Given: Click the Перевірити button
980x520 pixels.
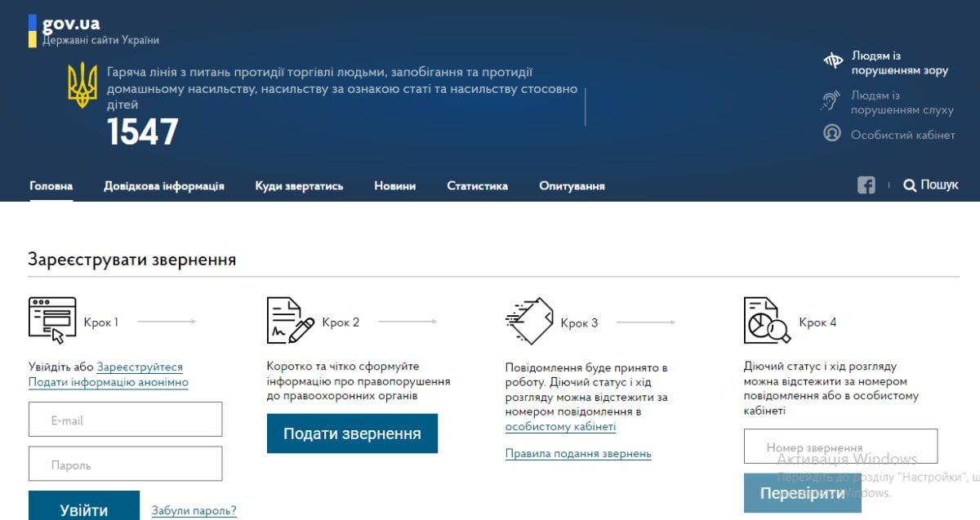Looking at the screenshot, I should pyautogui.click(x=803, y=493).
